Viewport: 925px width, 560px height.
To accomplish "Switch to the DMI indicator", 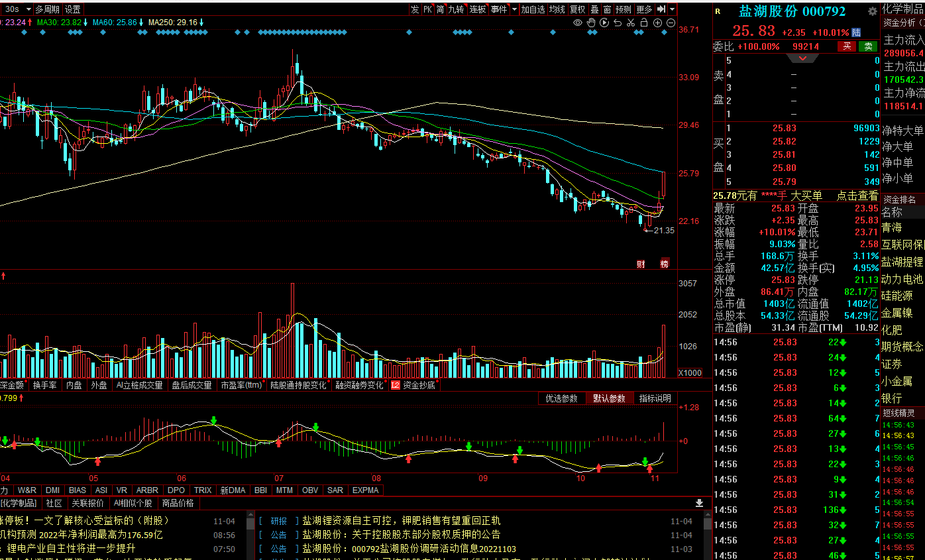I will 53,490.
